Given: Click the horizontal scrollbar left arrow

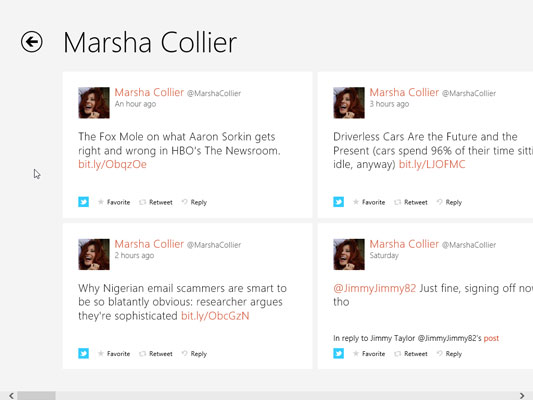Looking at the screenshot, I should click(x=12, y=396).
